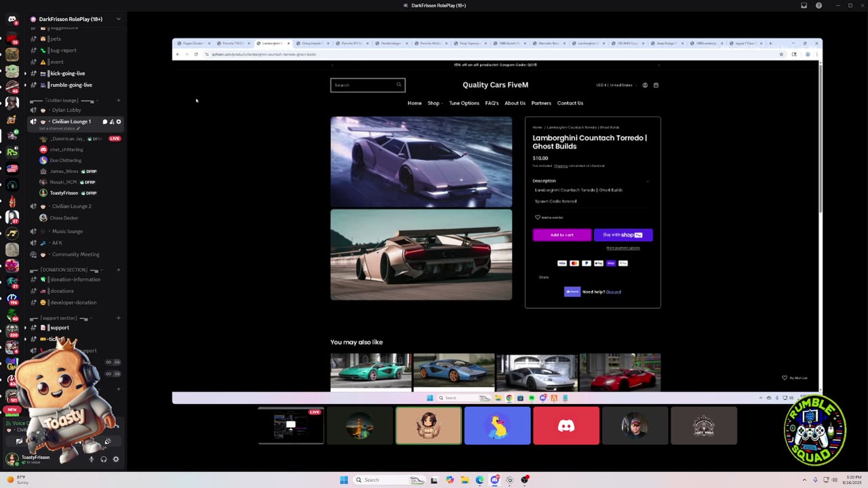This screenshot has width=868, height=488.
Task: Open the Home menu item on store
Action: [x=414, y=103]
